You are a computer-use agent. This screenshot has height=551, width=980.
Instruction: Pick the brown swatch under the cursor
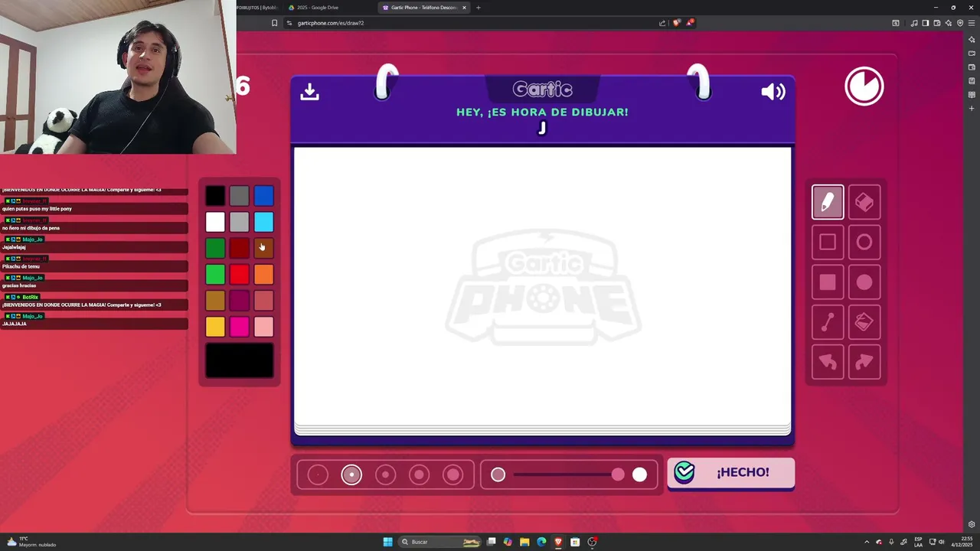pos(263,248)
